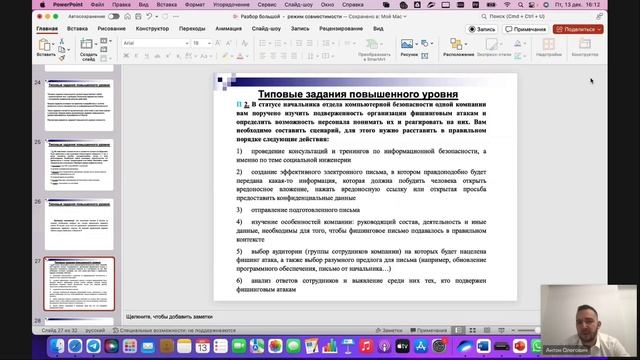Click accessibility status text in the status bar

174,330
